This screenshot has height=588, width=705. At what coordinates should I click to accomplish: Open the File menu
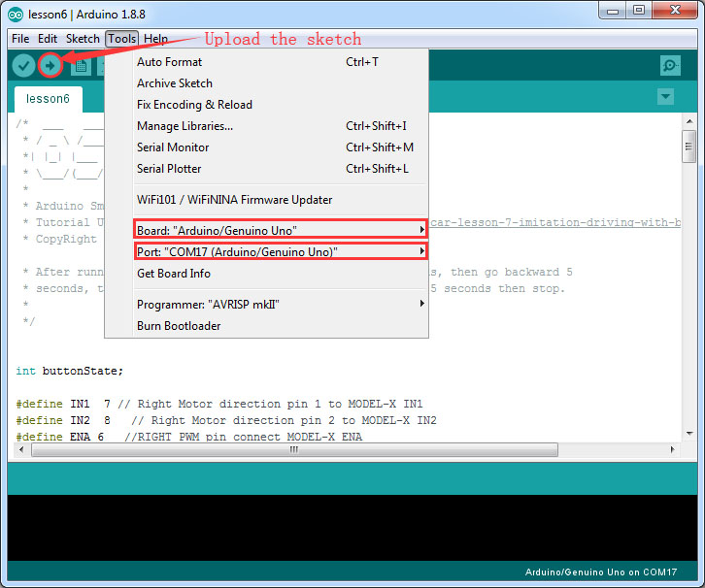coord(20,39)
